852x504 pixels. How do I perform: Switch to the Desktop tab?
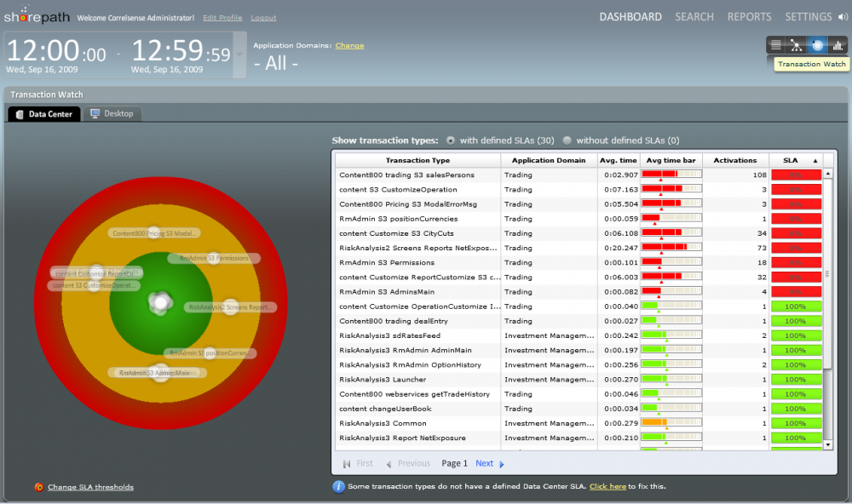[112, 113]
